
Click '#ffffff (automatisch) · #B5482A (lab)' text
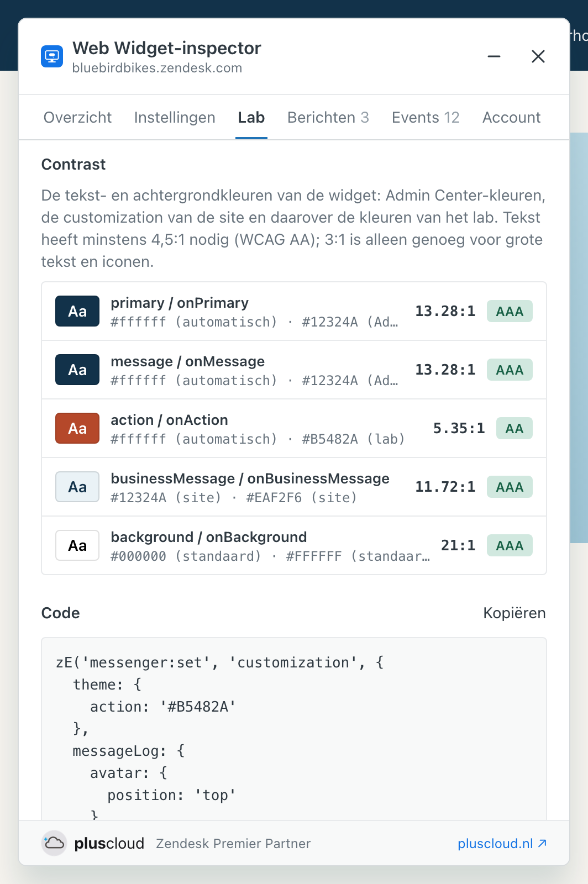pyautogui.click(x=258, y=439)
